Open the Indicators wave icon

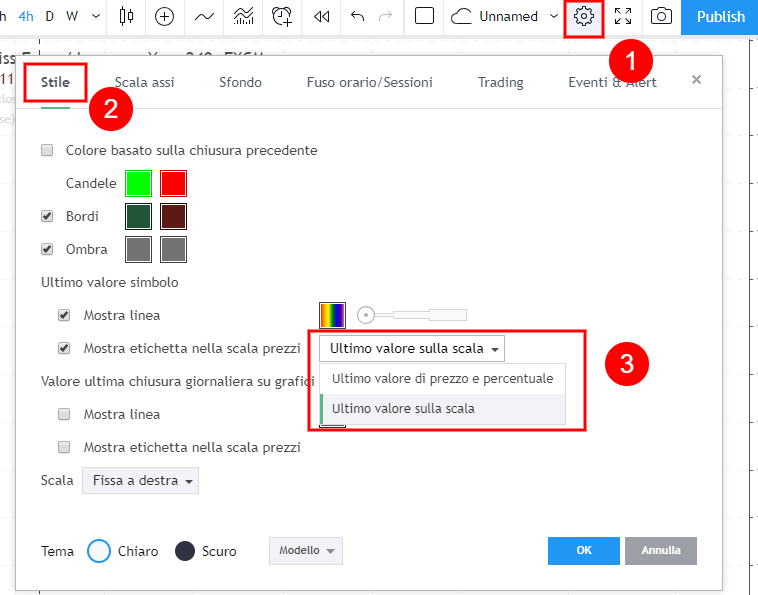(x=204, y=17)
